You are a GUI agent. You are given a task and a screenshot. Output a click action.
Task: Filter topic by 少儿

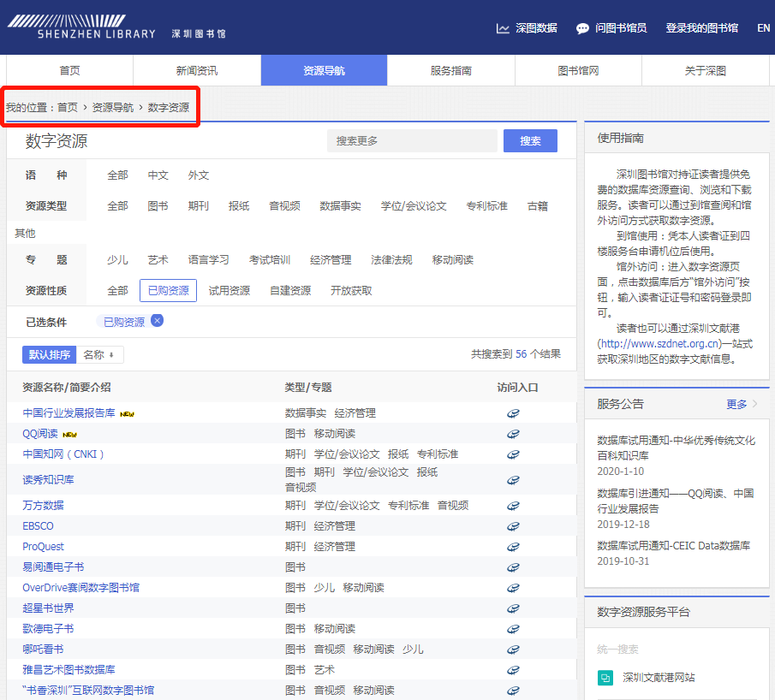click(117, 260)
